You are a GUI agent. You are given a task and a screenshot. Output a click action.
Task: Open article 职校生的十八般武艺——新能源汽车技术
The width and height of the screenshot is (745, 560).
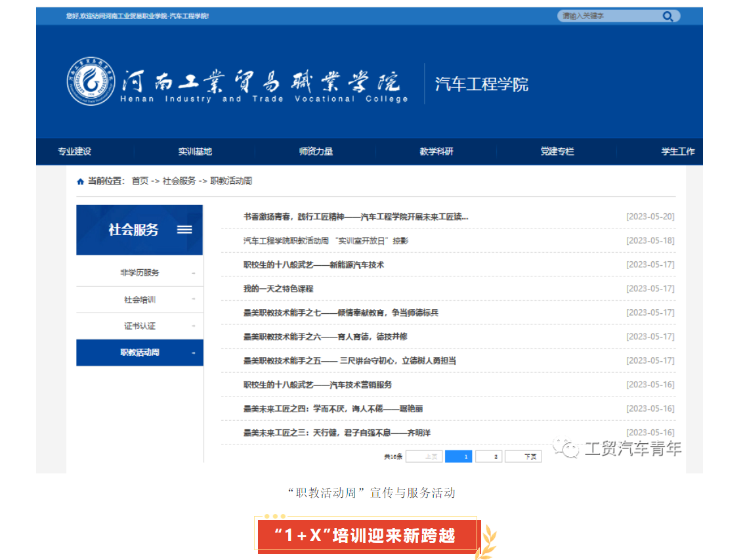313,265
